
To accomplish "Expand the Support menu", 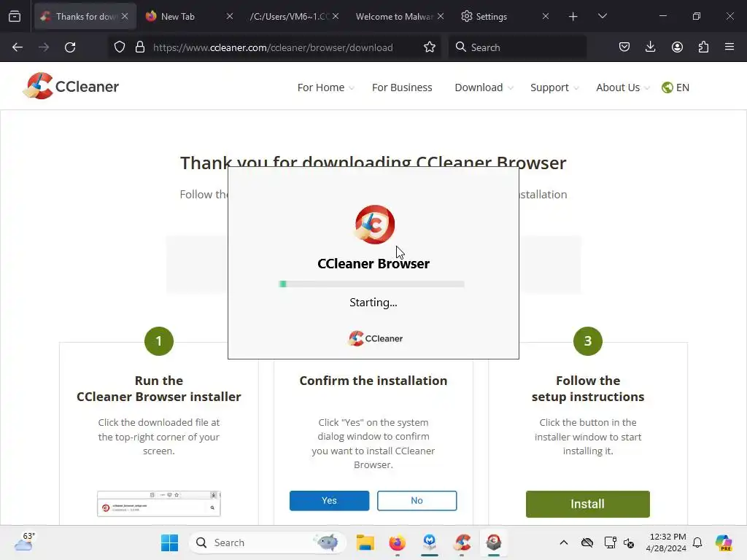I will click(x=554, y=87).
